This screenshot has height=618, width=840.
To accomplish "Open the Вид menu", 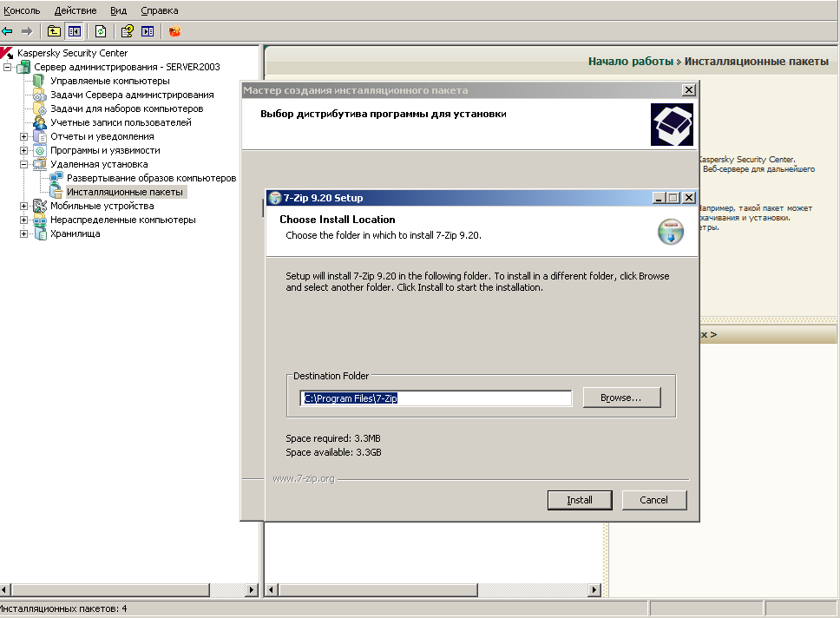I will [x=118, y=10].
